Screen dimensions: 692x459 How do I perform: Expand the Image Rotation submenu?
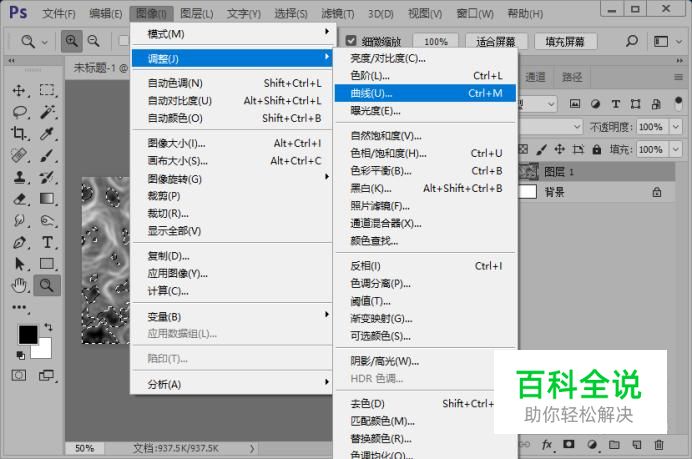[232, 179]
